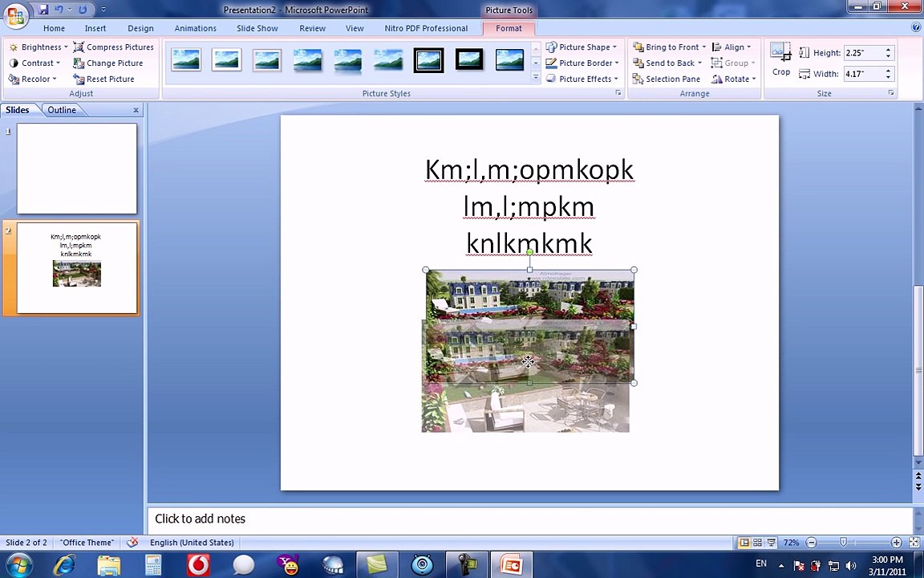Screen dimensions: 924x578
Task: Open the Slide Show tab
Action: [257, 28]
